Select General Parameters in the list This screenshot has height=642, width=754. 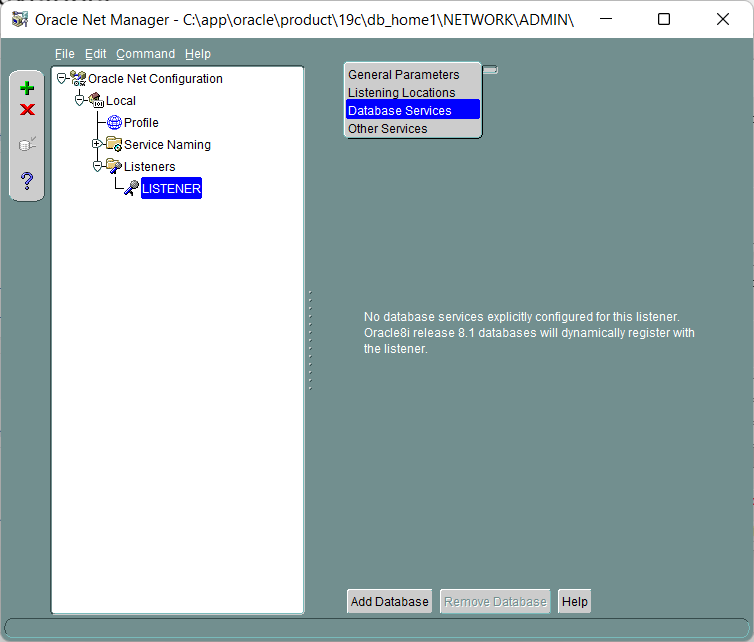pos(413,75)
